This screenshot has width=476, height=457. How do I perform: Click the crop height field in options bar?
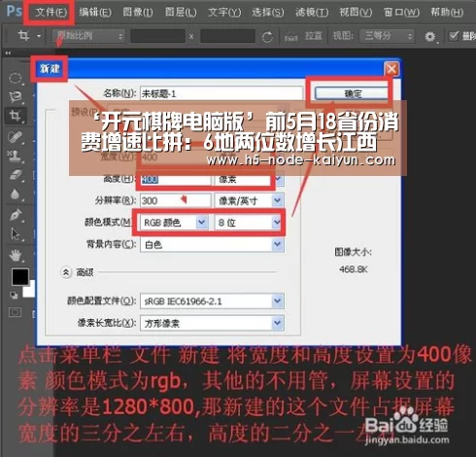click(x=227, y=36)
